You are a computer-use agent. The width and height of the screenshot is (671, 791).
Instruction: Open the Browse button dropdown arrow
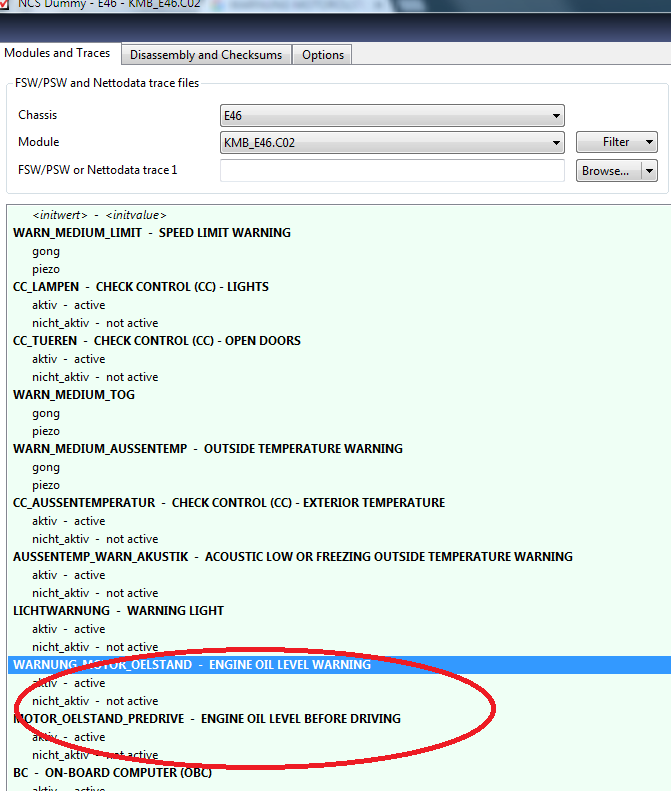(650, 171)
